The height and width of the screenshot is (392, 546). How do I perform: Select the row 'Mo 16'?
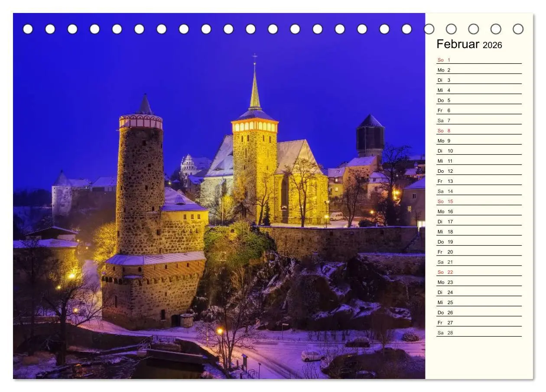(x=479, y=211)
